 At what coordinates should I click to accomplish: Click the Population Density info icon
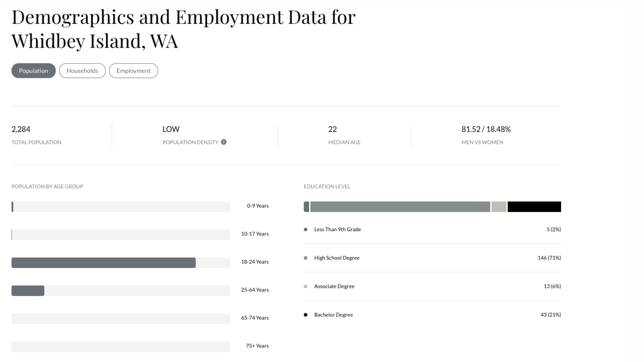coord(224,142)
